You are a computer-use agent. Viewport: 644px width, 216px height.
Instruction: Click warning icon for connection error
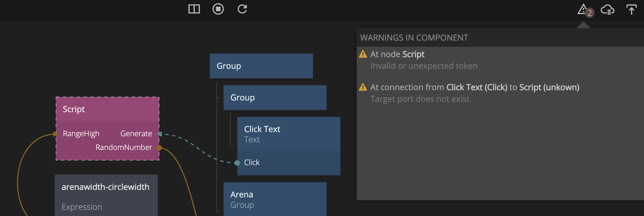(363, 87)
